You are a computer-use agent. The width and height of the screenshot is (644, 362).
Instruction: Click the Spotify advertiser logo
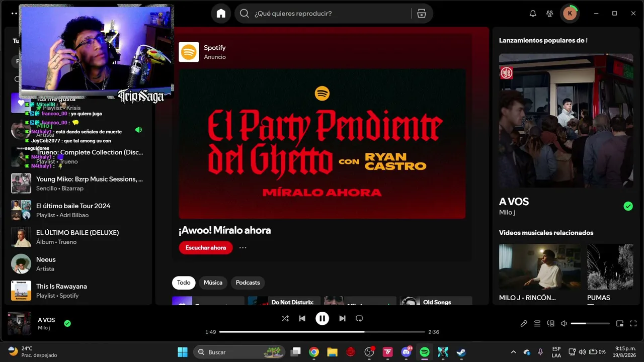point(189,52)
